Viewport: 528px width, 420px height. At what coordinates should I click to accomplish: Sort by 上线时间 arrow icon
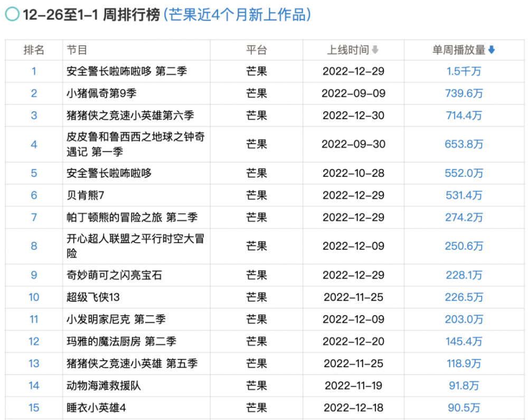[x=375, y=50]
